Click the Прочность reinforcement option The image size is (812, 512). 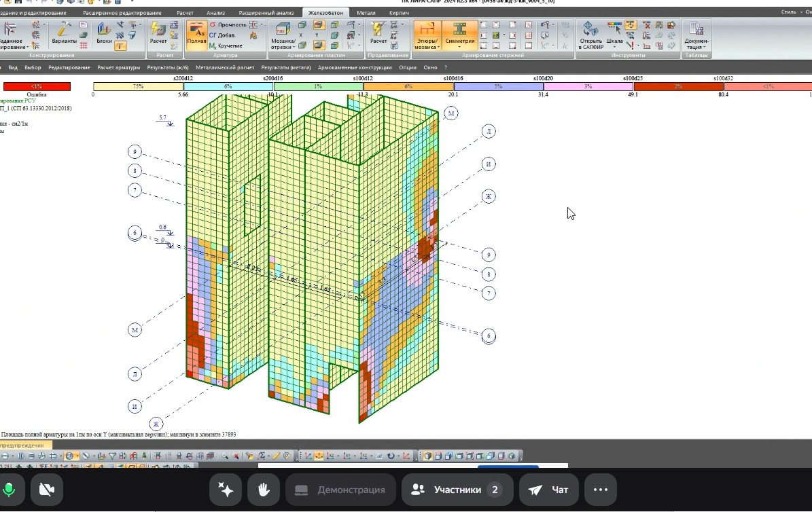click(x=227, y=24)
